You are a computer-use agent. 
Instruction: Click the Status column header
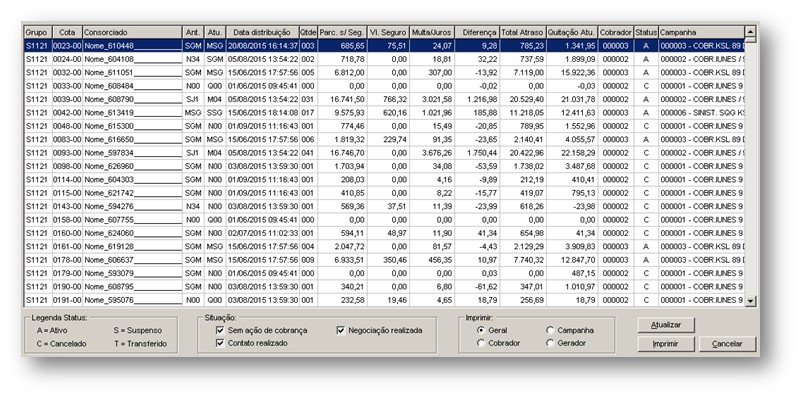coord(646,32)
